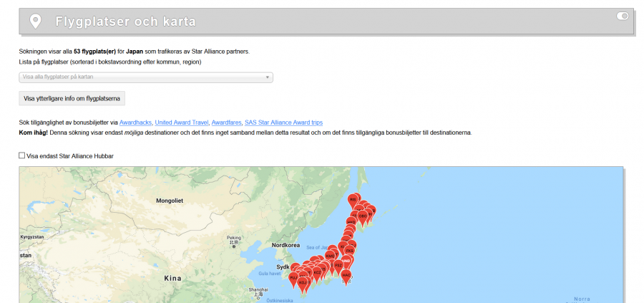Viewport: 644px width, 303px height.
Task: Click Visa ytterligare info om flygplatserna button
Action: click(x=72, y=98)
